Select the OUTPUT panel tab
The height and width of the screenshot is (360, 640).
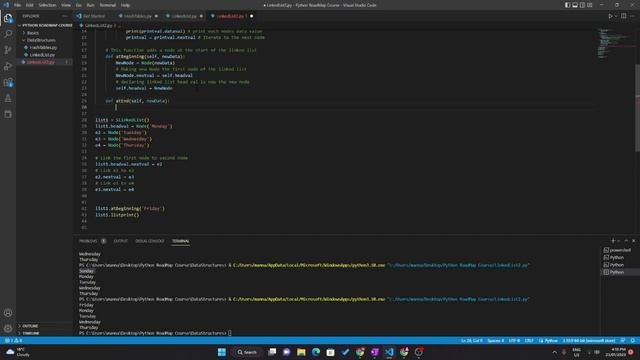pos(120,241)
